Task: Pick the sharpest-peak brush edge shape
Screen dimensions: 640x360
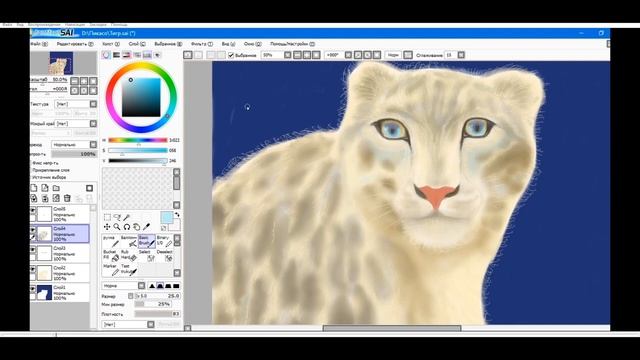Action: (152, 286)
